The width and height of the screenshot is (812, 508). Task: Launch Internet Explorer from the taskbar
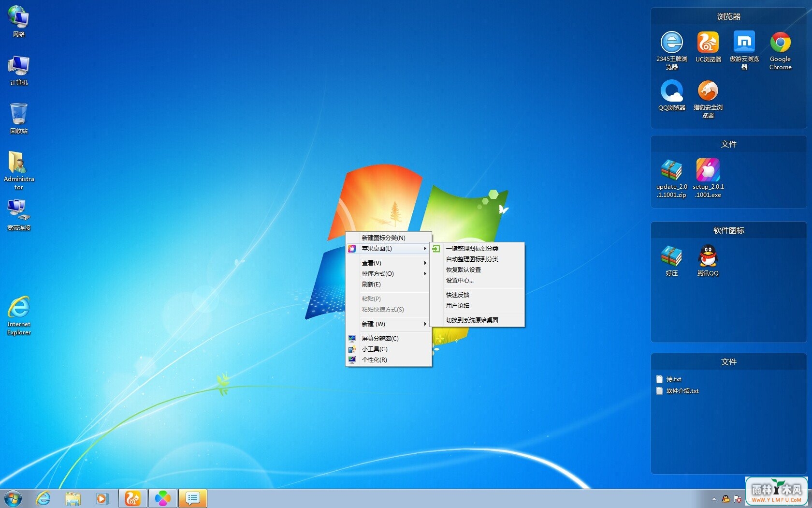(43, 498)
